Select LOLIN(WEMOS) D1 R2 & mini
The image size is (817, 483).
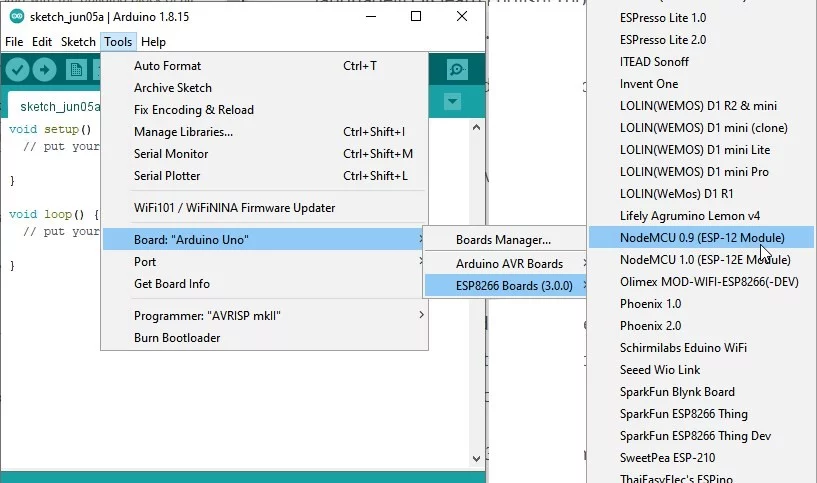tap(701, 106)
